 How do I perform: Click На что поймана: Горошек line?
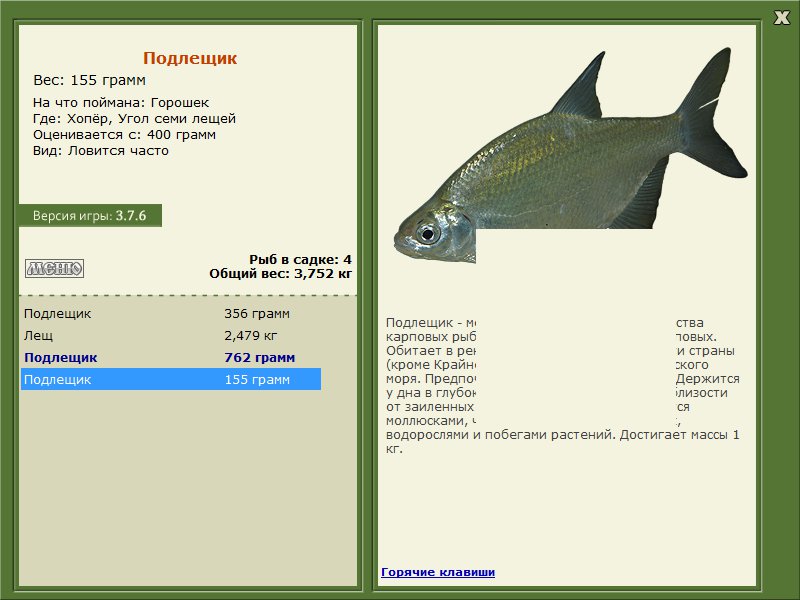[121, 103]
